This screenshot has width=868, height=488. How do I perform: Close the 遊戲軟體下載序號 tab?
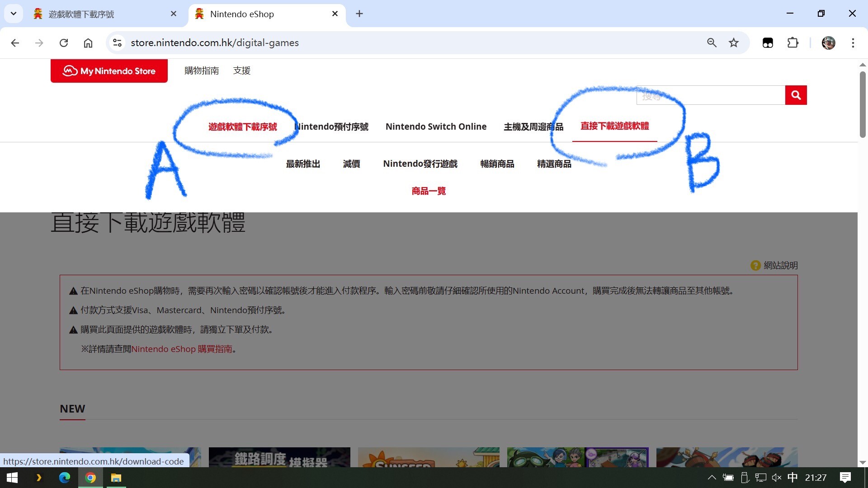pos(174,14)
